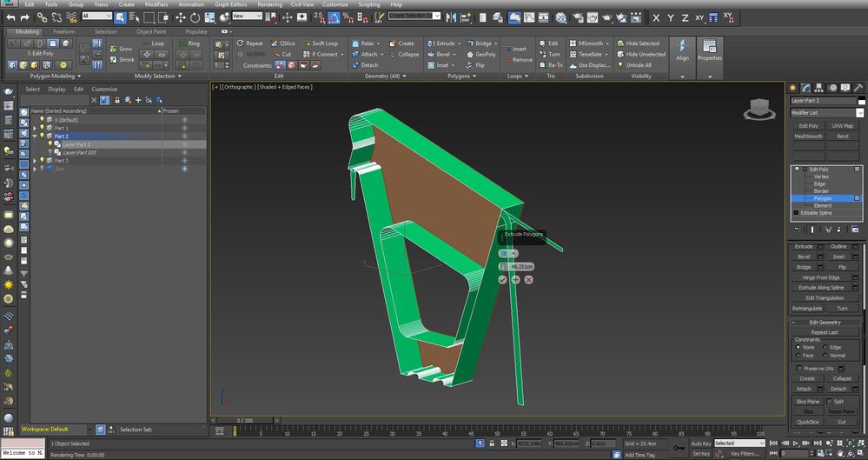Viewport: 868px width, 460px height.
Task: Click the Edit Triangulation button
Action: point(825,297)
